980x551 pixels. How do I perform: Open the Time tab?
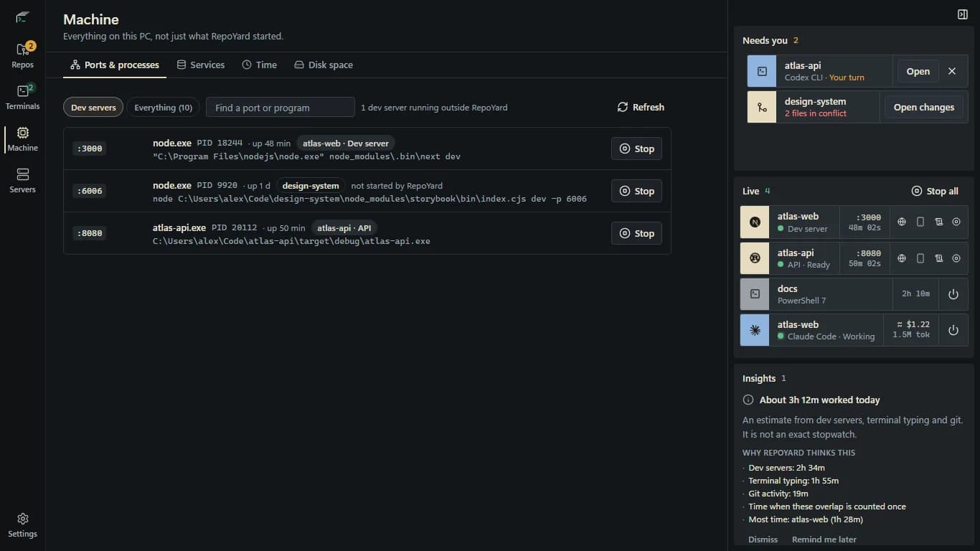coord(259,65)
